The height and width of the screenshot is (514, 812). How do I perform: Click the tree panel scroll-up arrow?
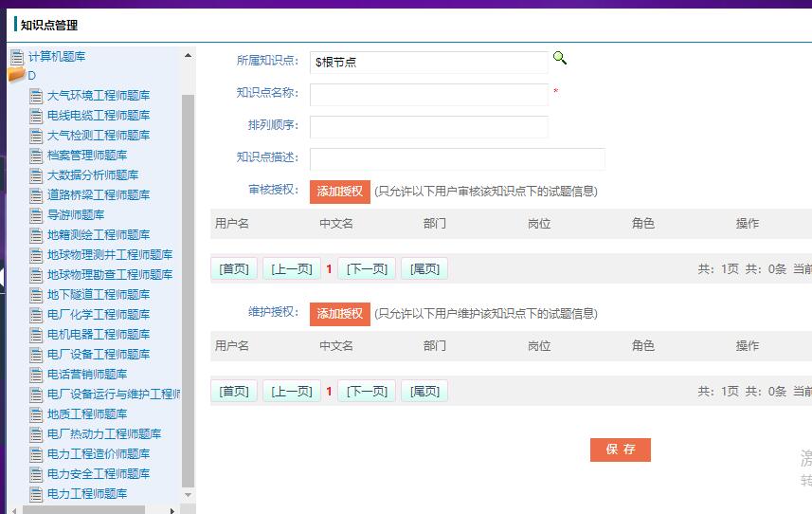[x=188, y=56]
